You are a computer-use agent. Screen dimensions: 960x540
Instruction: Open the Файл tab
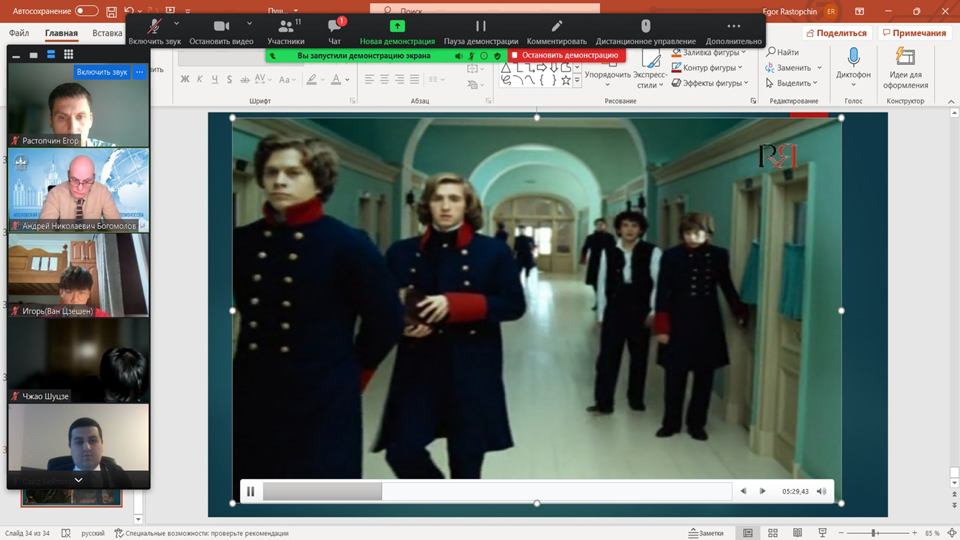[19, 32]
